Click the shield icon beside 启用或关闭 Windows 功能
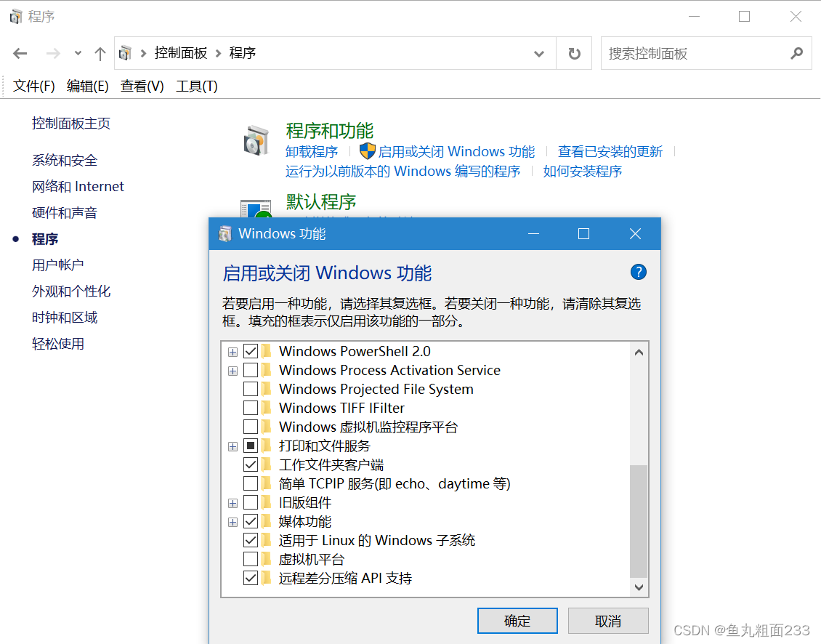The height and width of the screenshot is (644, 821). (x=368, y=151)
